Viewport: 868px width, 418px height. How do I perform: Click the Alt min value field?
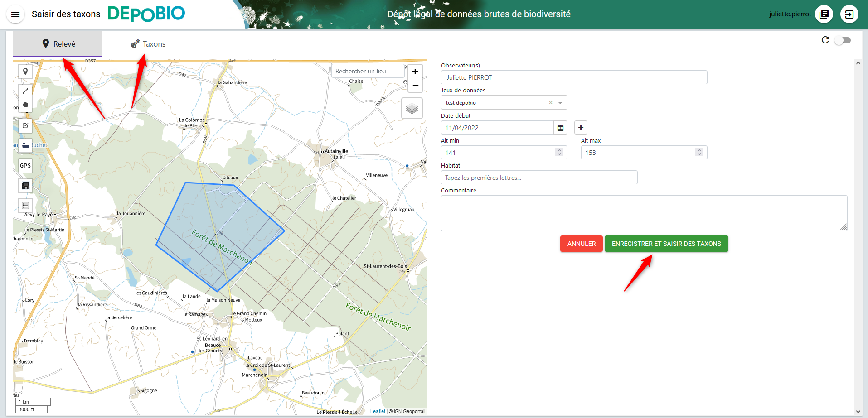coord(504,153)
